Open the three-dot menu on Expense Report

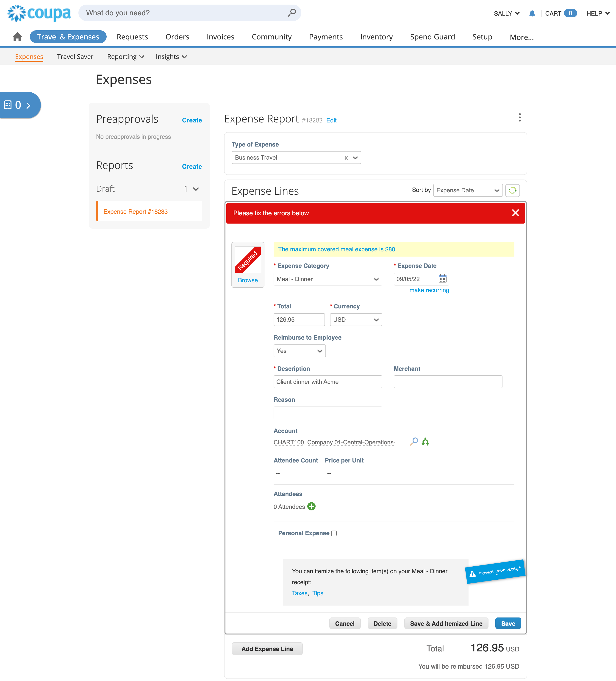[520, 118]
